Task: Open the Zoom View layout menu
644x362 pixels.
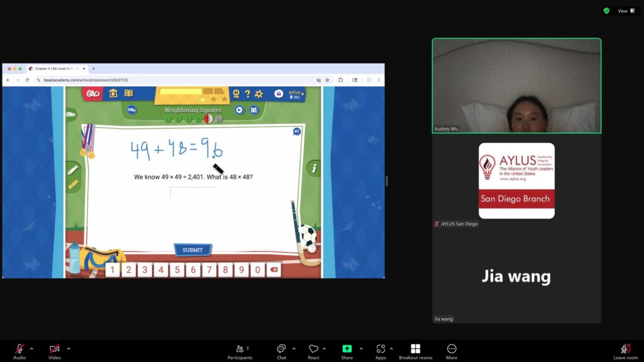Action: 626,11
